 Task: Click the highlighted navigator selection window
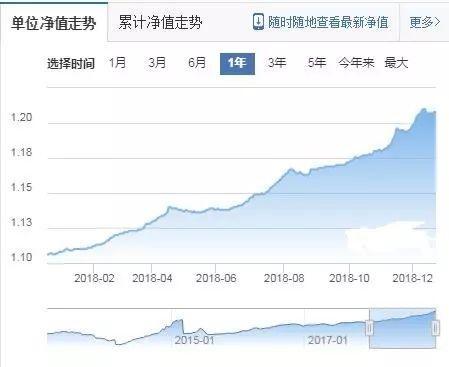(x=402, y=329)
